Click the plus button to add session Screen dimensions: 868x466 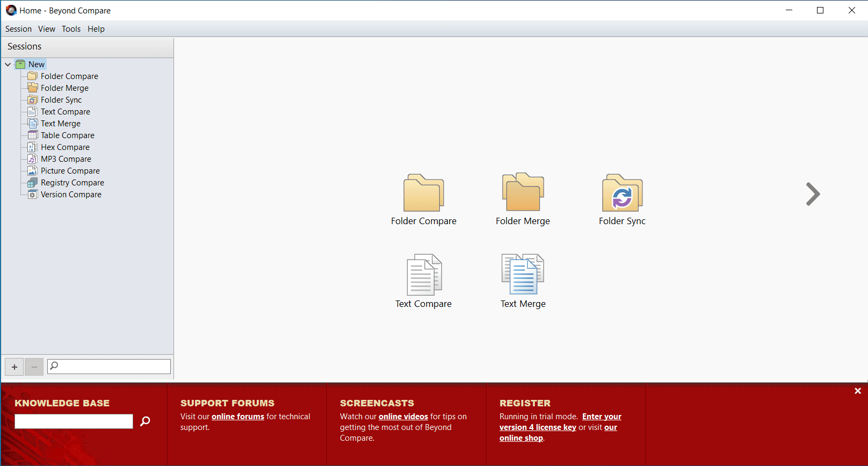[15, 367]
